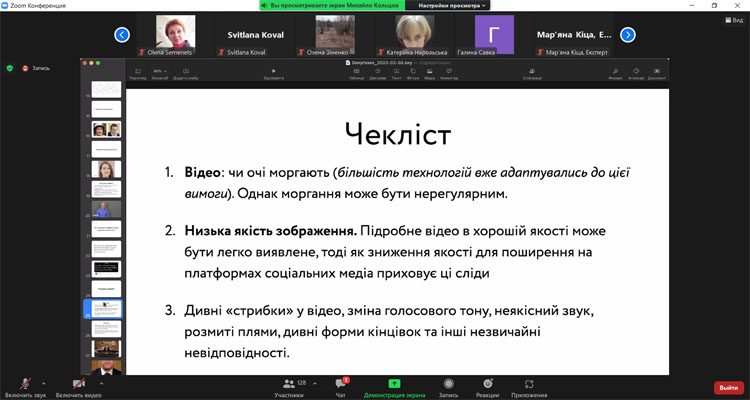The image size is (750, 400).
Task: Click the green screen-viewing notification bar
Action: coord(332,5)
